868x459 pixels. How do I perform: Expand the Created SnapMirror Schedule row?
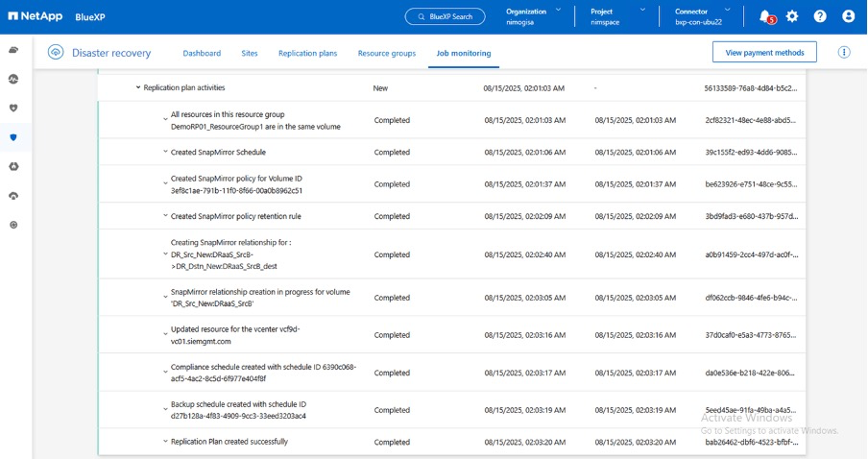point(165,152)
